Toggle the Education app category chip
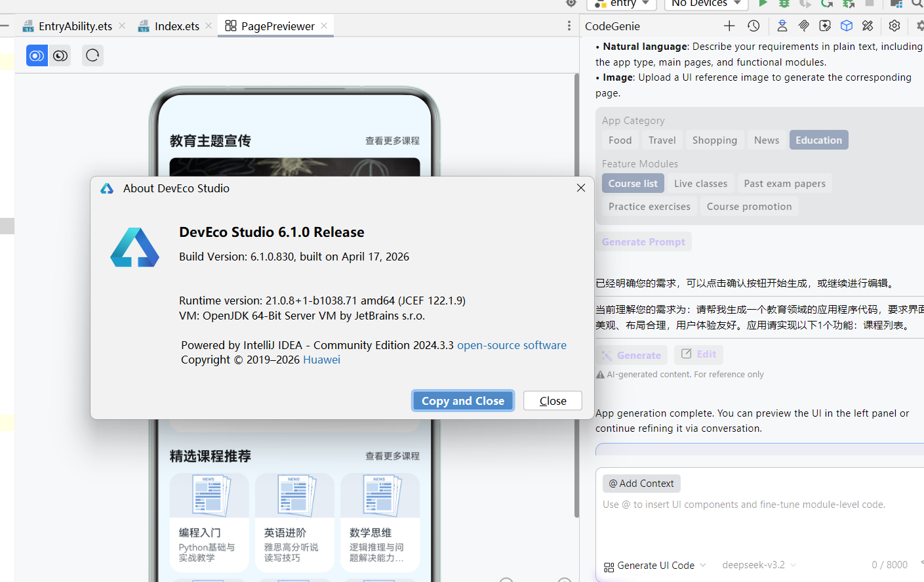 [819, 140]
